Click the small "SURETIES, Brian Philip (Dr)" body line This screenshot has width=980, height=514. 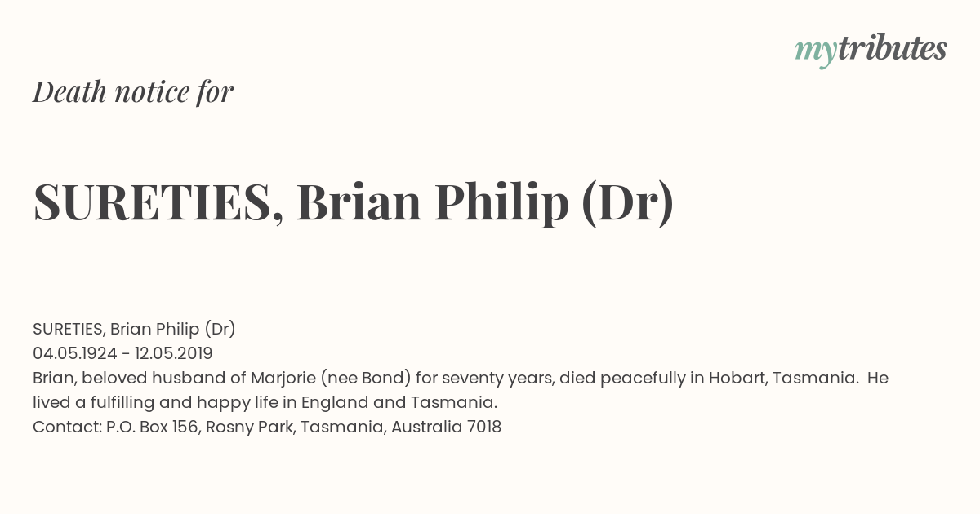click(134, 329)
